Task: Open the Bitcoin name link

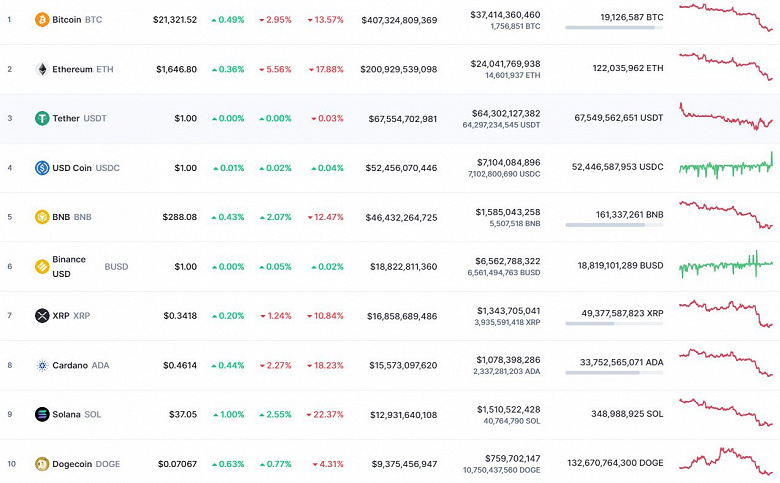Action: point(66,20)
